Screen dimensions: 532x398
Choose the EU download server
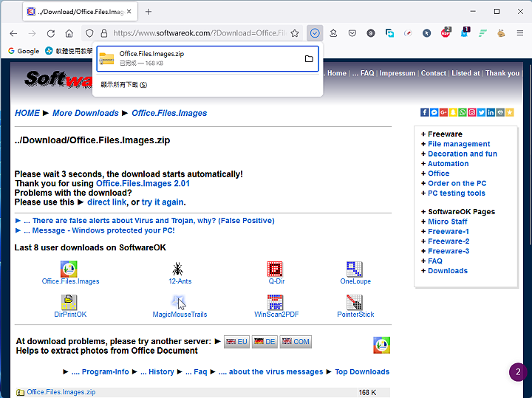237,341
